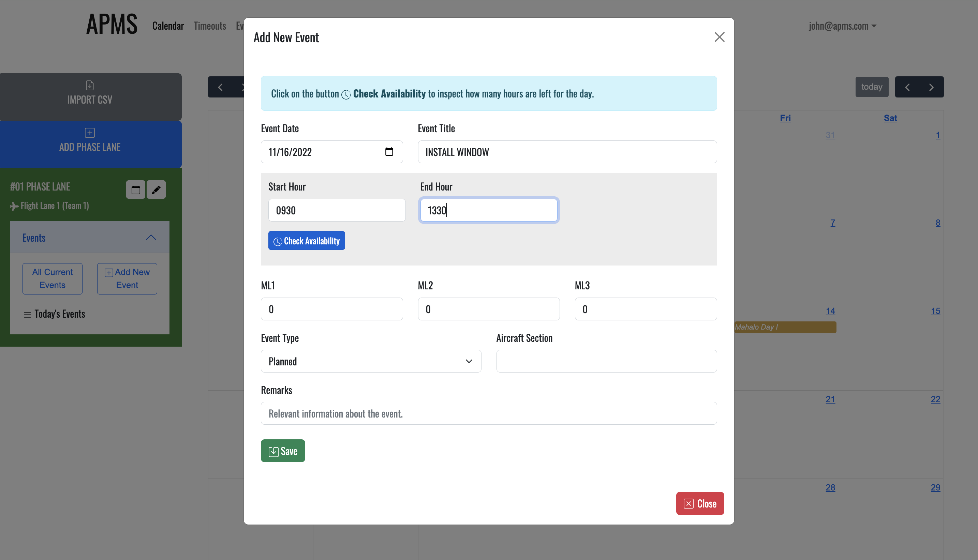Image resolution: width=978 pixels, height=560 pixels.
Task: Focus the Remarks text field
Action: coord(489,413)
